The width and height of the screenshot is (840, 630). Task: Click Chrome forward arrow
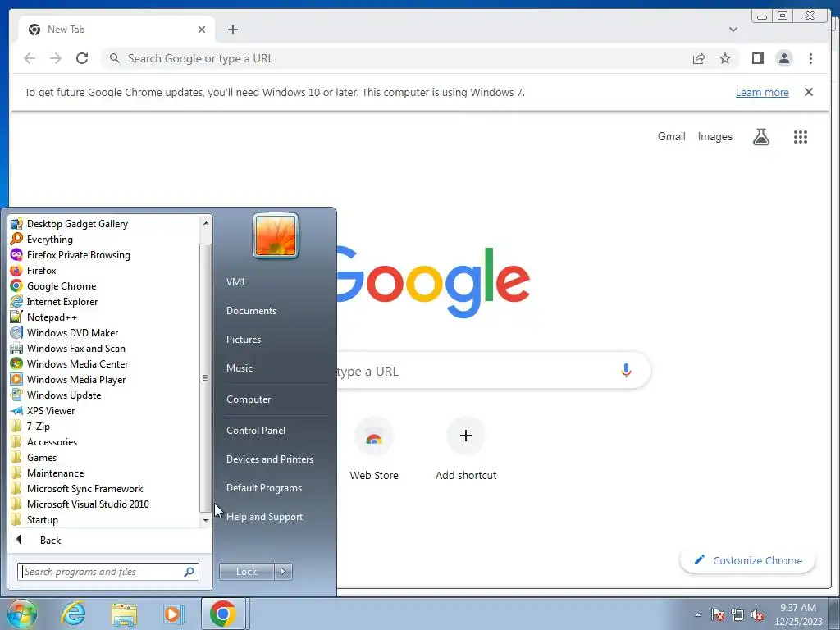(56, 58)
